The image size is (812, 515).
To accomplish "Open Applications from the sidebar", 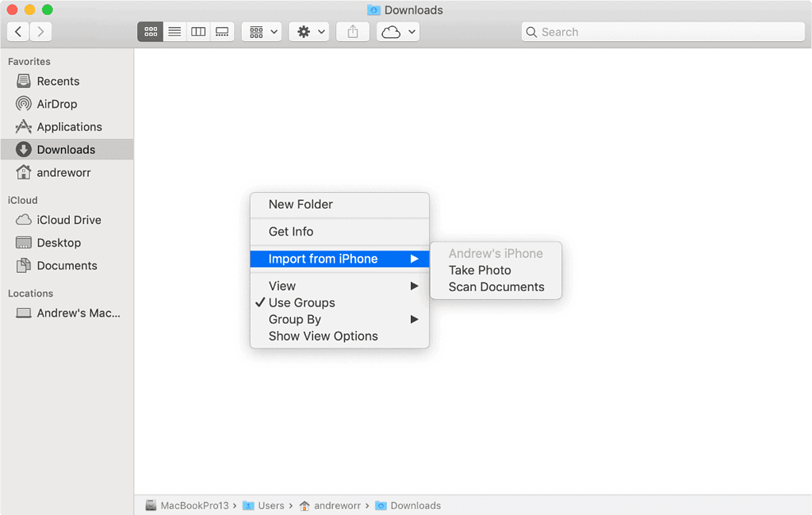I will [x=69, y=126].
